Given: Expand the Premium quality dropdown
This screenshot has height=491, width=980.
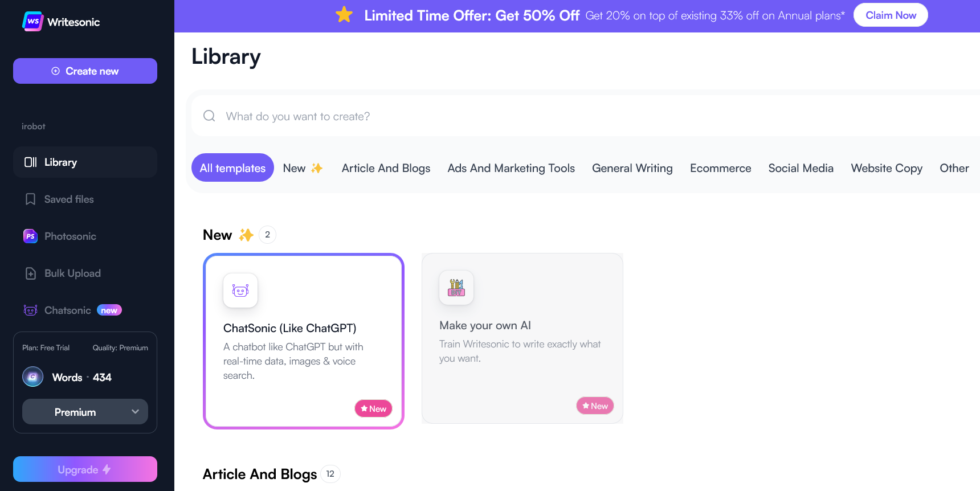Looking at the screenshot, I should [x=85, y=412].
